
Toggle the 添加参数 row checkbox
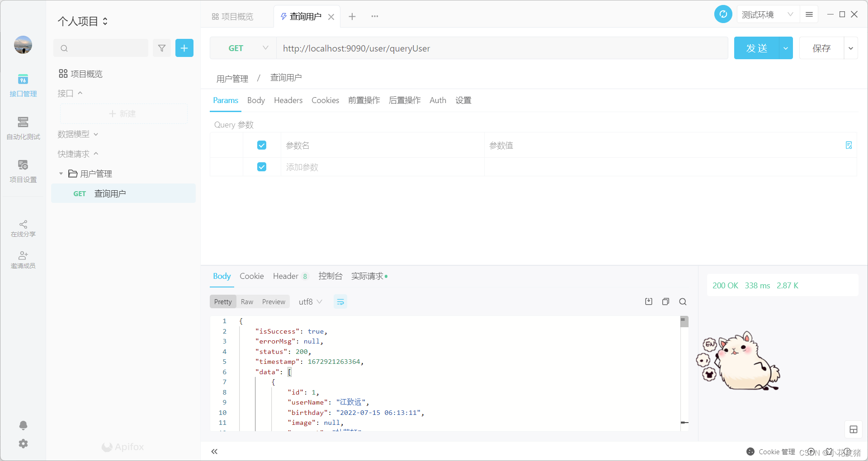point(262,167)
